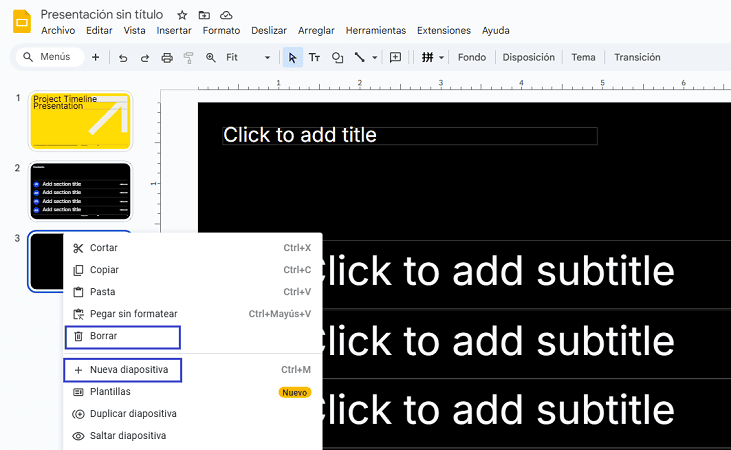Select slide 2 thumbnail with section titles

(x=81, y=191)
